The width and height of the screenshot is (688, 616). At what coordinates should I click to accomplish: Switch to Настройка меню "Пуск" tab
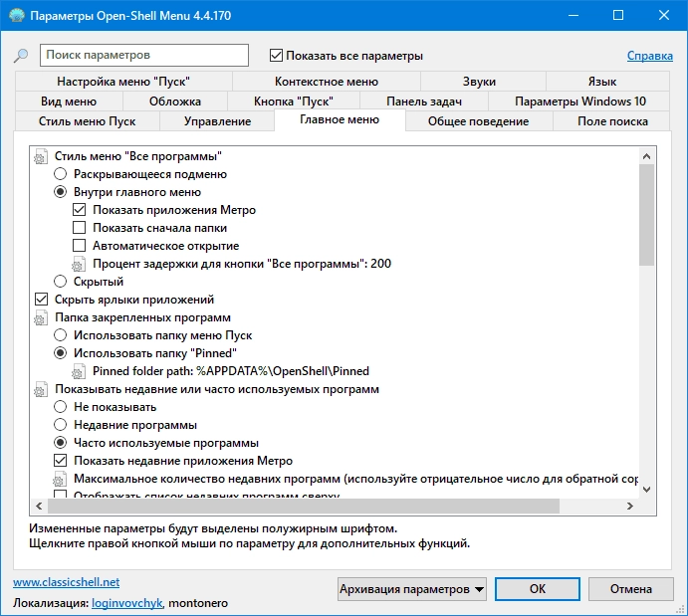[123, 82]
